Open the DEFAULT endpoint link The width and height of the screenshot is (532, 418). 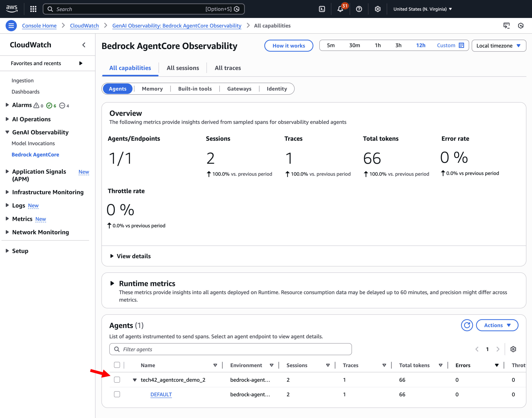161,394
